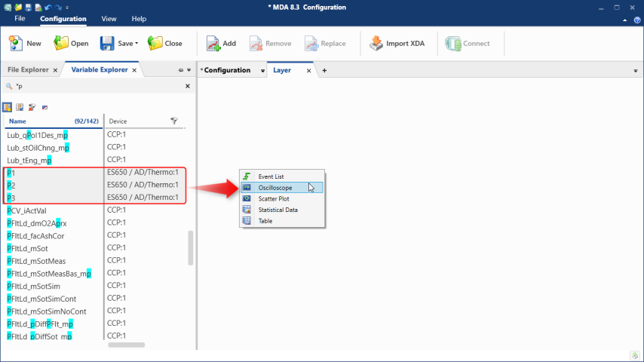Click the New configuration icon
The height and width of the screenshot is (362, 644).
click(x=16, y=43)
